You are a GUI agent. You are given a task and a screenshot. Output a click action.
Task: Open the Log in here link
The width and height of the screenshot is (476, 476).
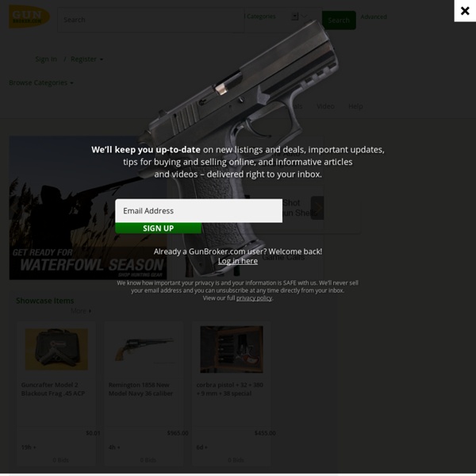[238, 261]
